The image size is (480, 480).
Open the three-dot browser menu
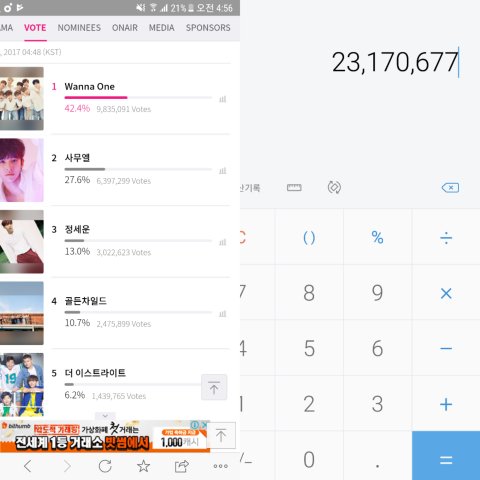(221, 466)
